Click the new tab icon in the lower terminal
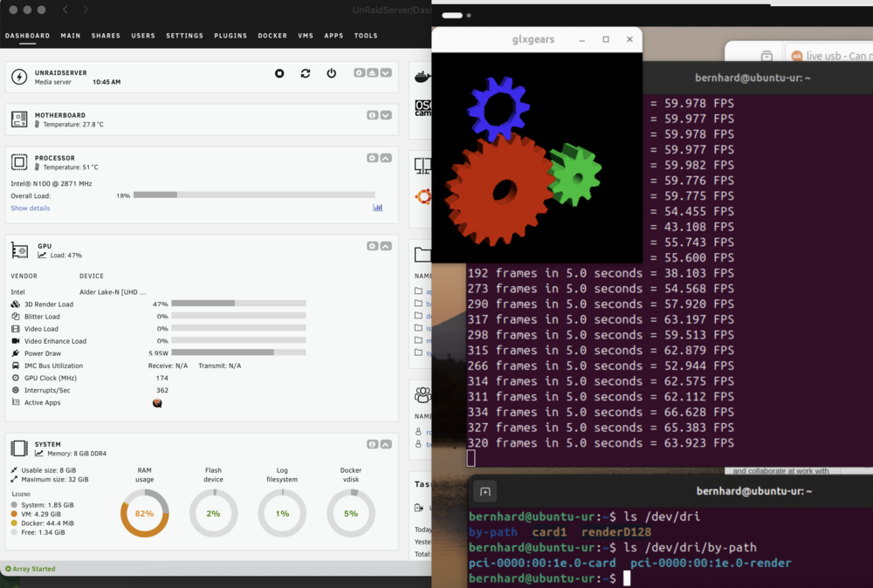 [485, 492]
